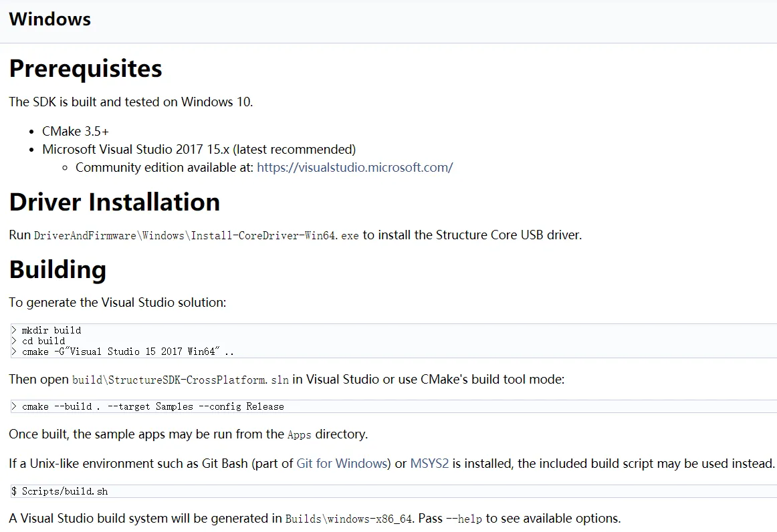Click the cmake -G"Visual Studio 15 2017 Win64" line
This screenshot has width=777, height=532.
coord(123,352)
